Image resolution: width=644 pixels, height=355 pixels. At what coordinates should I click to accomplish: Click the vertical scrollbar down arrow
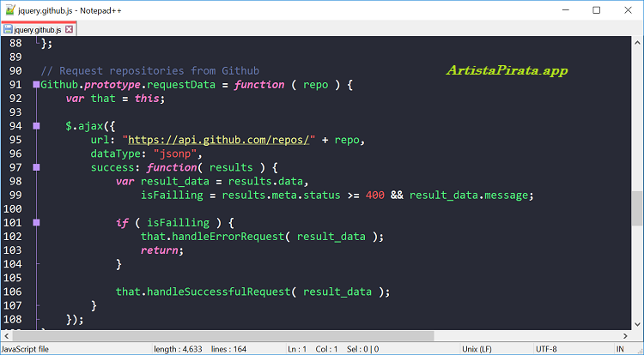pos(637,323)
